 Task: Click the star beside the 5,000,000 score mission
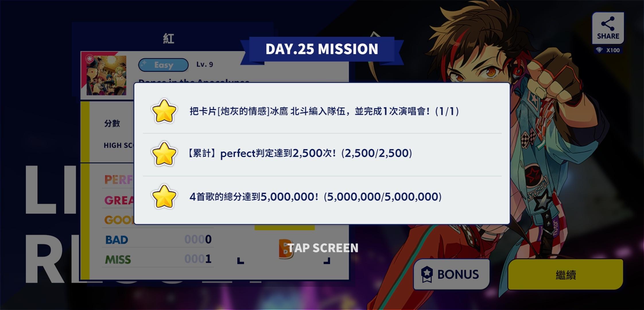(164, 197)
